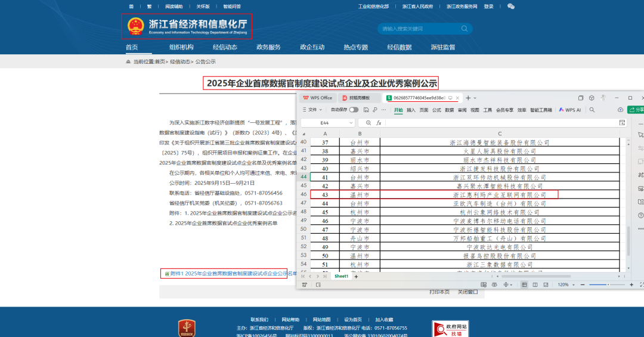Image resolution: width=644 pixels, height=337 pixels.
Task: Click the save icon in WPS toolbar
Action: pyautogui.click(x=366, y=110)
